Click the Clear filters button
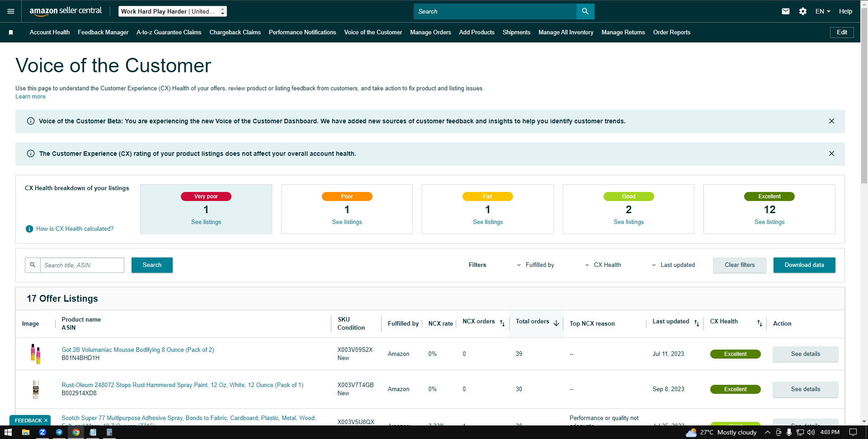Screen dimensions: 868x439 tap(740, 265)
